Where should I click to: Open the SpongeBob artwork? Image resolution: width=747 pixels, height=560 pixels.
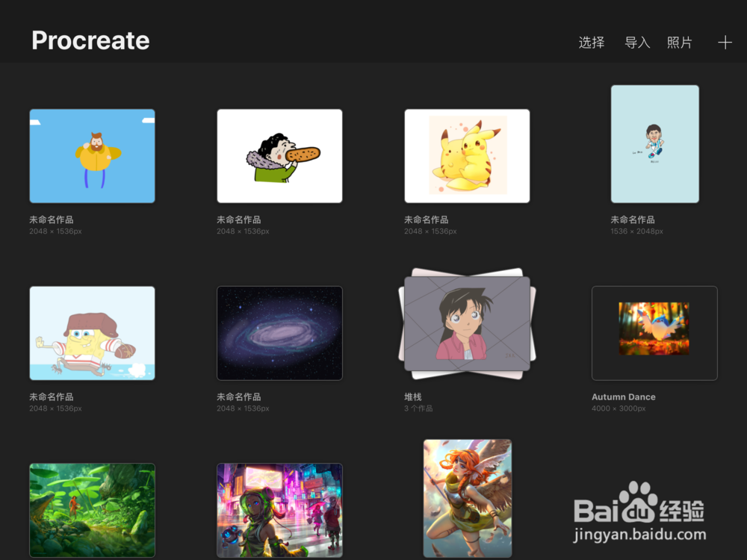(93, 333)
